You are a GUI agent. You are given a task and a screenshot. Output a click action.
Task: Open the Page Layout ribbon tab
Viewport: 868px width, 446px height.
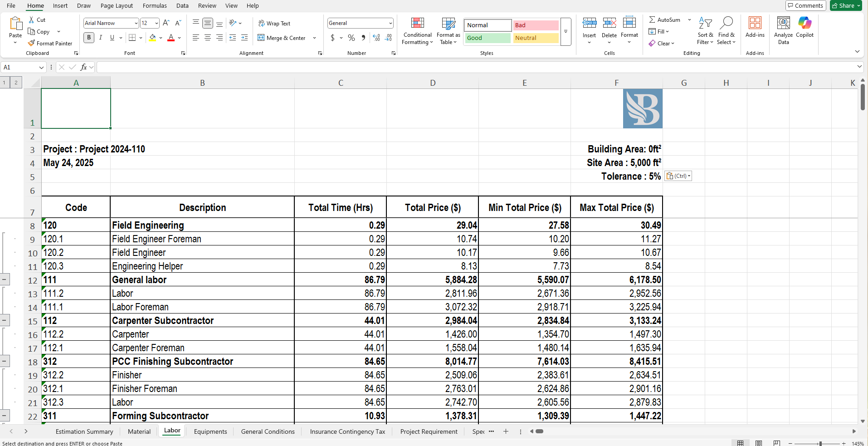coord(117,6)
